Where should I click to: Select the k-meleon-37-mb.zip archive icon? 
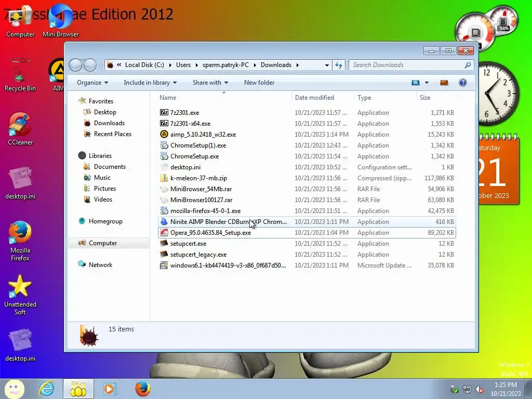click(x=164, y=178)
